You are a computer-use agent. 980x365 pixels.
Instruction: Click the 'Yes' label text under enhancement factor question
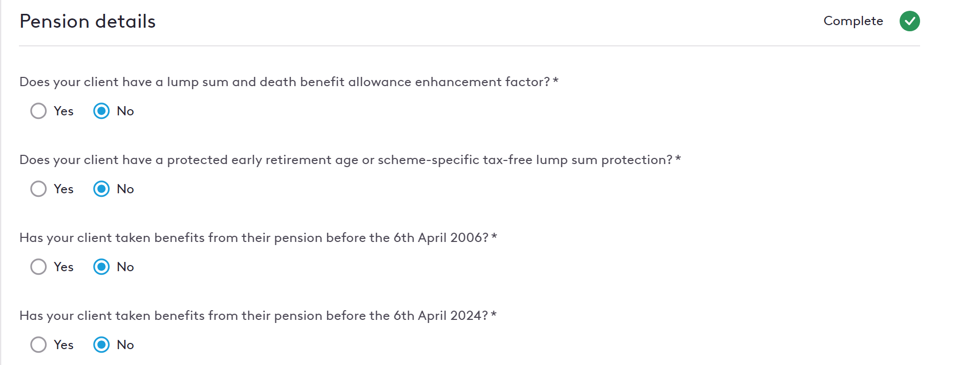pyautogui.click(x=63, y=111)
